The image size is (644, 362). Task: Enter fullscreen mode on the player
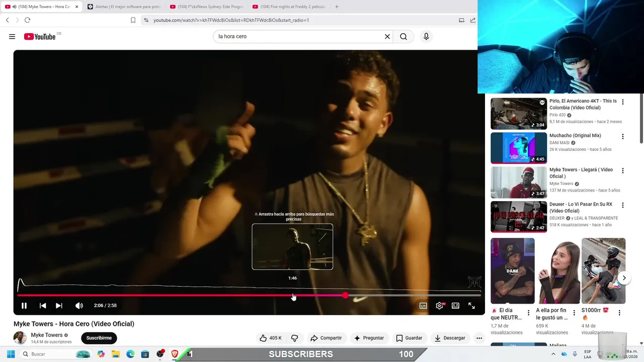tap(471, 306)
